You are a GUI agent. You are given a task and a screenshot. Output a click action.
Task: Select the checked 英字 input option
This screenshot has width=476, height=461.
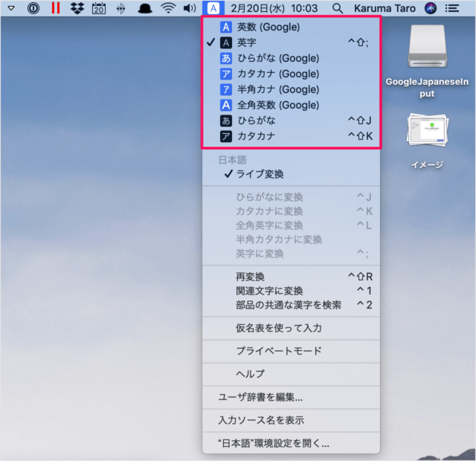pyautogui.click(x=246, y=43)
